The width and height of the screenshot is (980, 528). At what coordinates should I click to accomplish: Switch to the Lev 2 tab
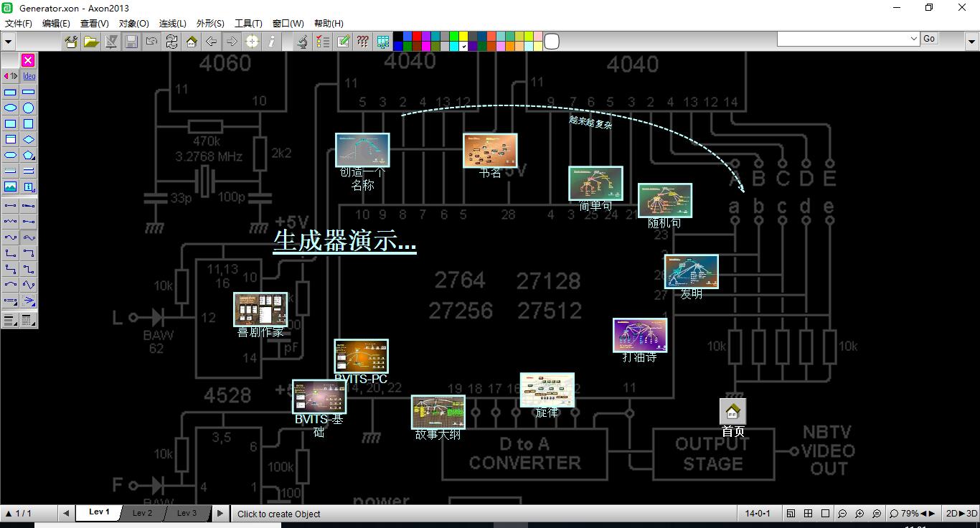pyautogui.click(x=142, y=513)
